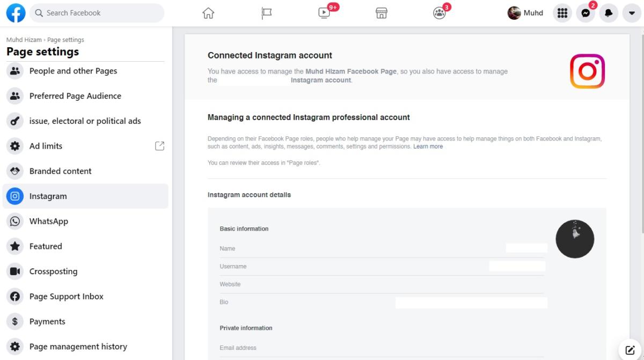The image size is (644, 360).
Task: Click the Instagram sidebar icon
Action: click(x=15, y=196)
